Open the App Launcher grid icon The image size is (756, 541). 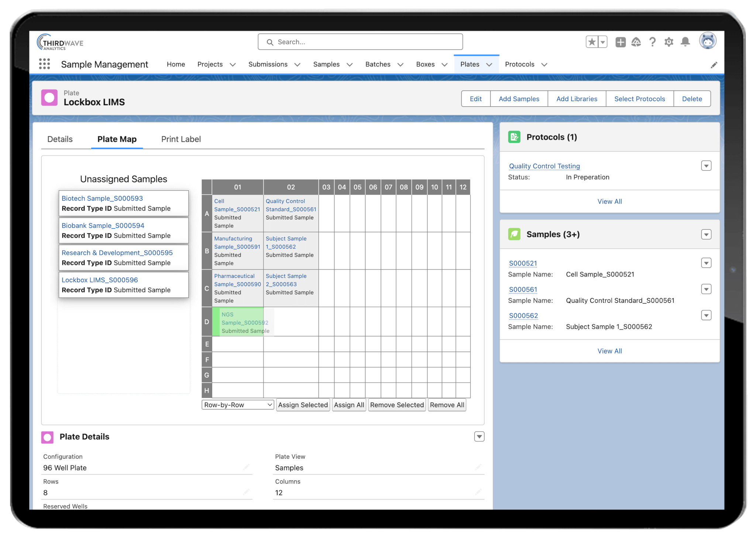tap(44, 64)
